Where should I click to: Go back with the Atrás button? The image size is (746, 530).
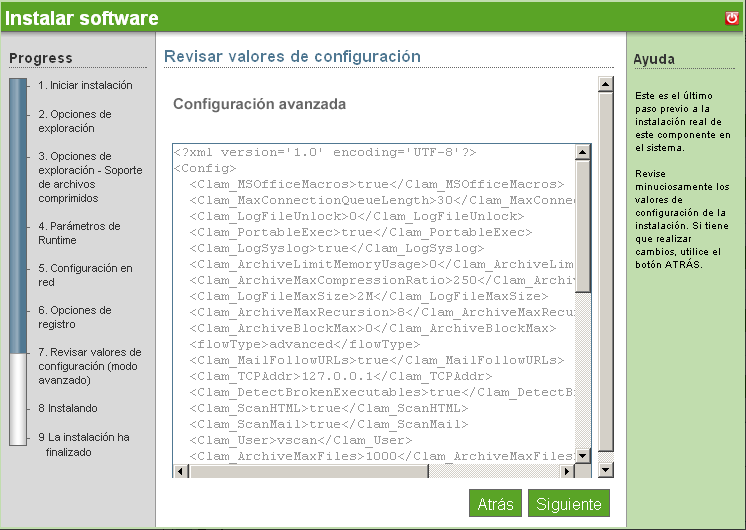click(x=495, y=503)
